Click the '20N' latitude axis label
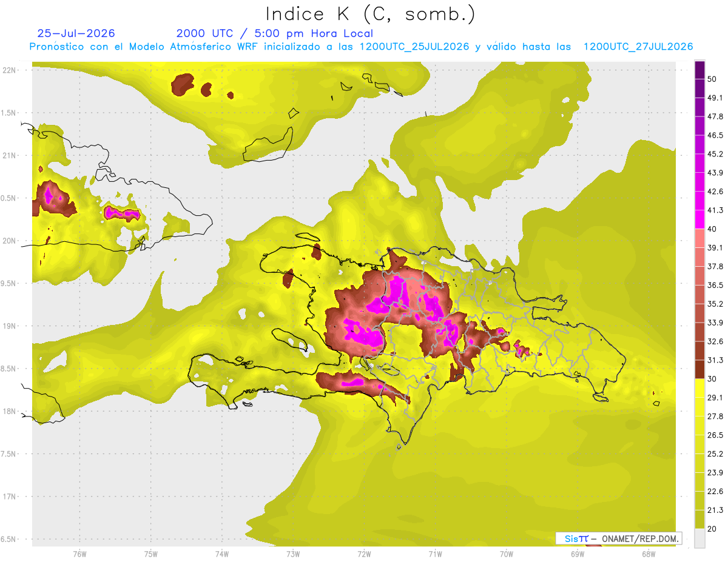Viewport: 728px width, 562px height. pyautogui.click(x=10, y=241)
